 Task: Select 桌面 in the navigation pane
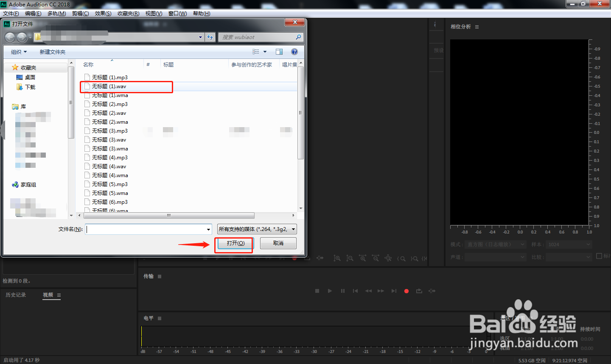coord(30,78)
